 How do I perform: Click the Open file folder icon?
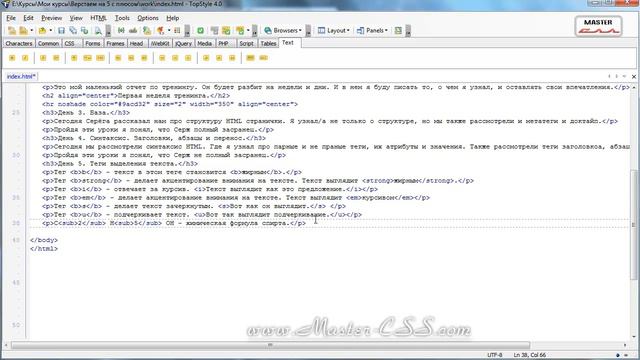(x=42, y=31)
